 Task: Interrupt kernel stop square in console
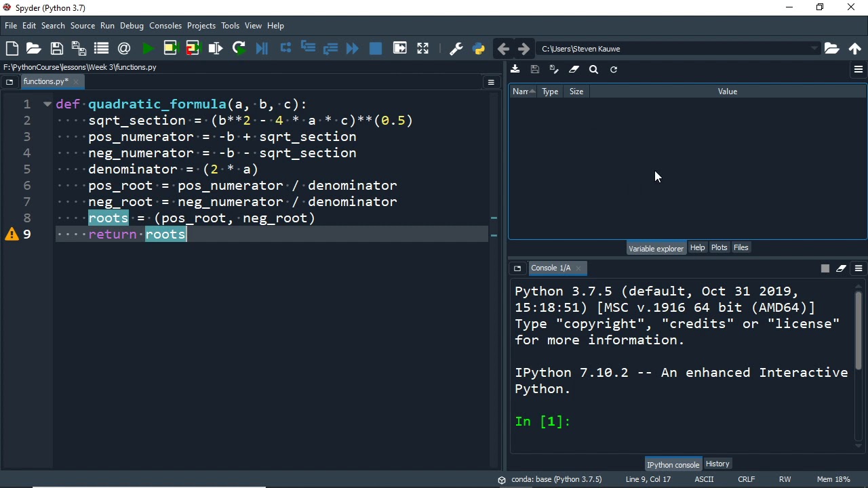click(x=825, y=268)
